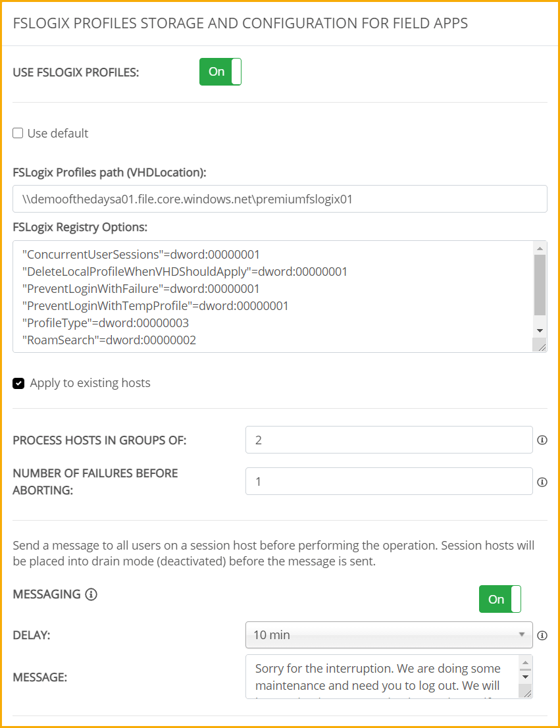Click the FSLogix Profiles Storage heading

[x=241, y=23]
